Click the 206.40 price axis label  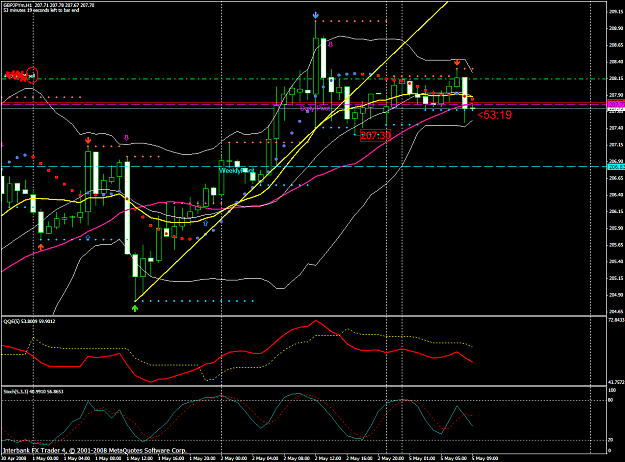tap(616, 195)
